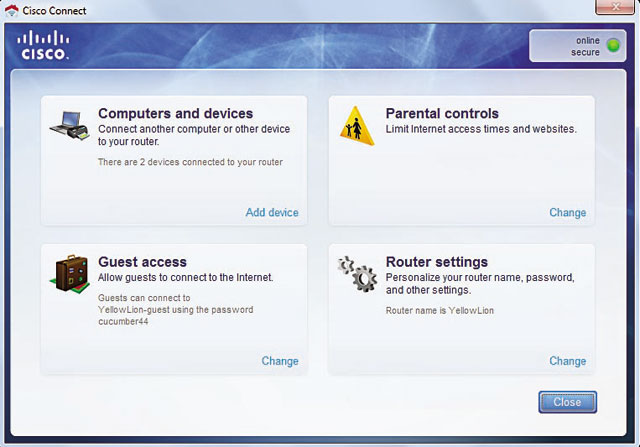Click 'Connect another computer' description text
The width and height of the screenshot is (640, 447).
point(194,135)
